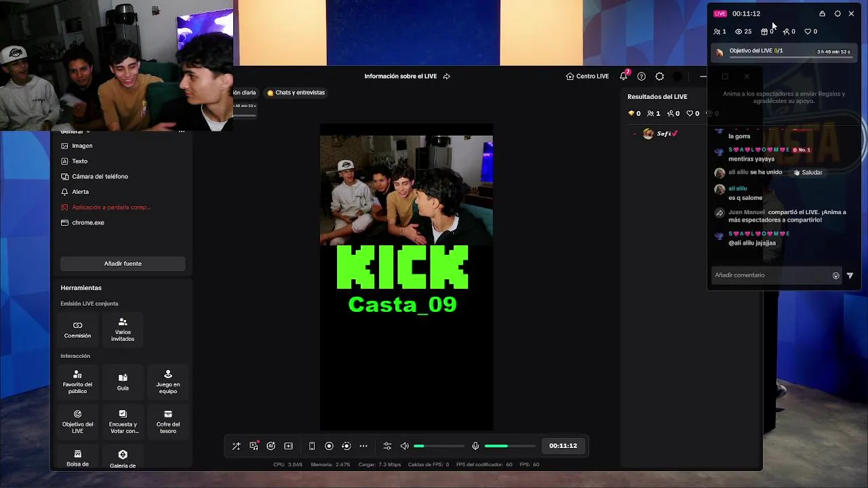Click Cargar 7.3 Mbps status text
This screenshot has width=868, height=488.
(380, 465)
